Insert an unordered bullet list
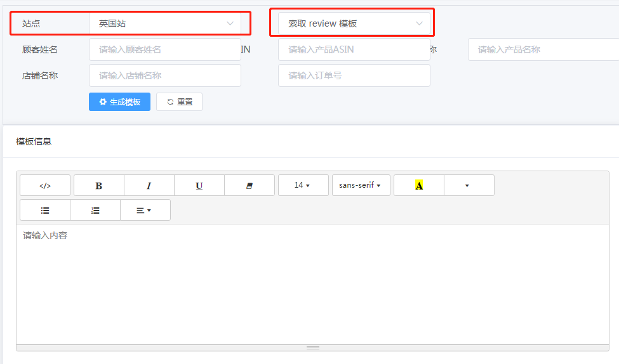The height and width of the screenshot is (364, 619). [x=45, y=210]
